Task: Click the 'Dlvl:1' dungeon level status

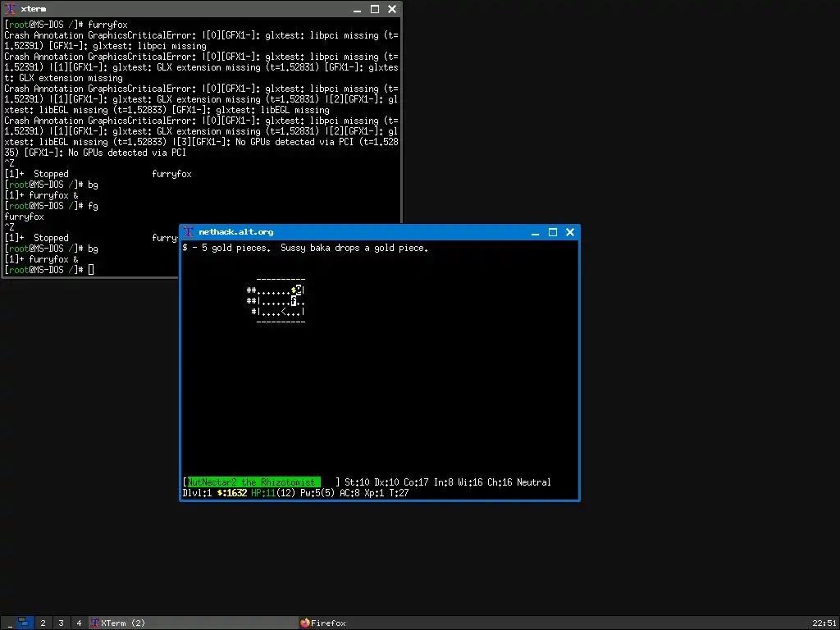Action: [197, 493]
